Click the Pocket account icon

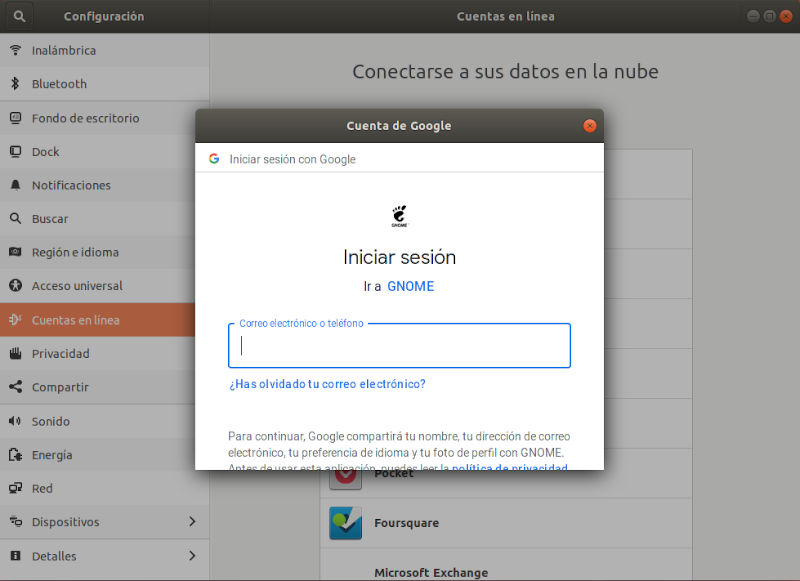(345, 478)
